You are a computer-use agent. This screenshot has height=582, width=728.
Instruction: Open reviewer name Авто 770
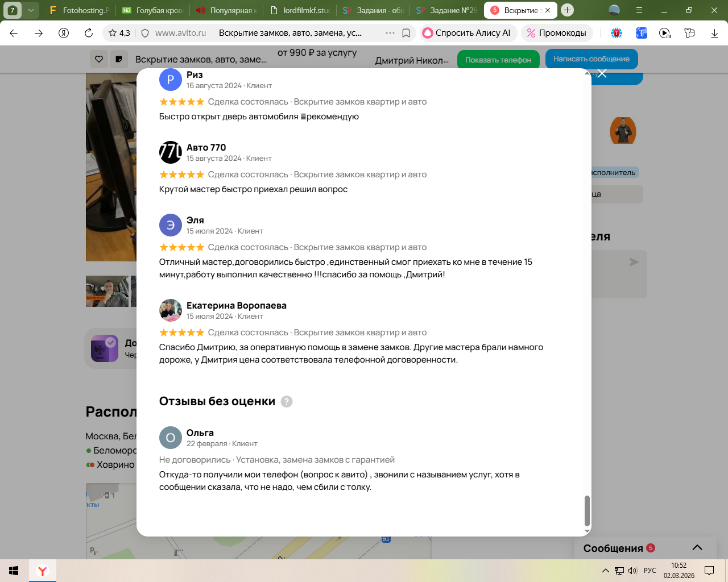tap(206, 147)
